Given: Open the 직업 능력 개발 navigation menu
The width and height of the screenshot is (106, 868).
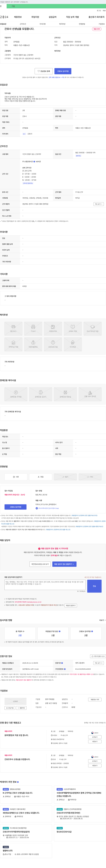Looking at the screenshot, I should tap(73, 17).
